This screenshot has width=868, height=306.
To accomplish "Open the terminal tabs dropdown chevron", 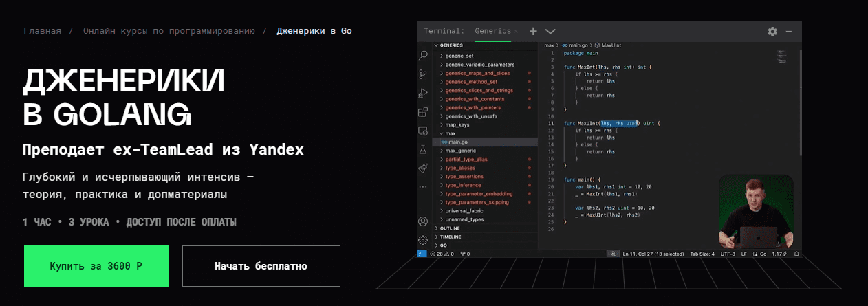I will point(550,32).
